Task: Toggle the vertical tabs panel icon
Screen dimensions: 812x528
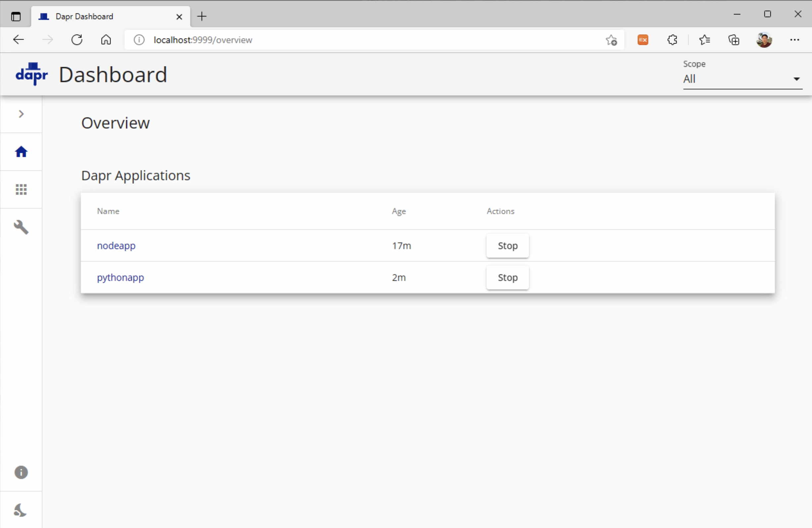Action: 16,16
